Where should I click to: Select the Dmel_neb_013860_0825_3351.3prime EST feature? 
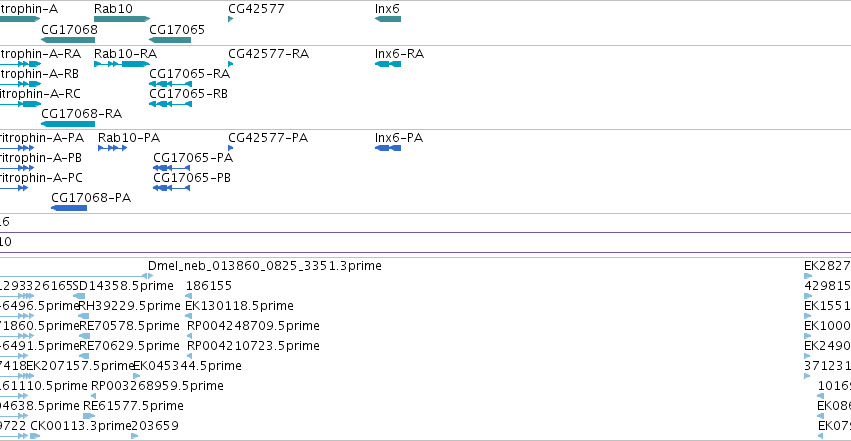coord(77,276)
